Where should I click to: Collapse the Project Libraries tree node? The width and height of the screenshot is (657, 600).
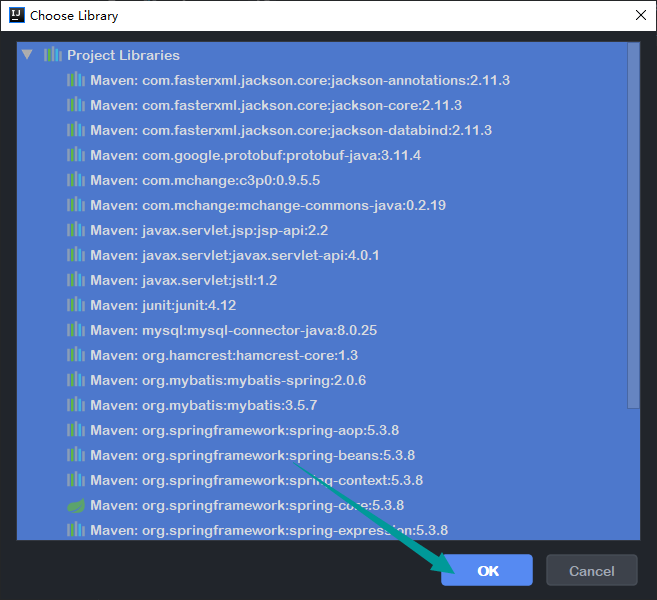(x=27, y=55)
